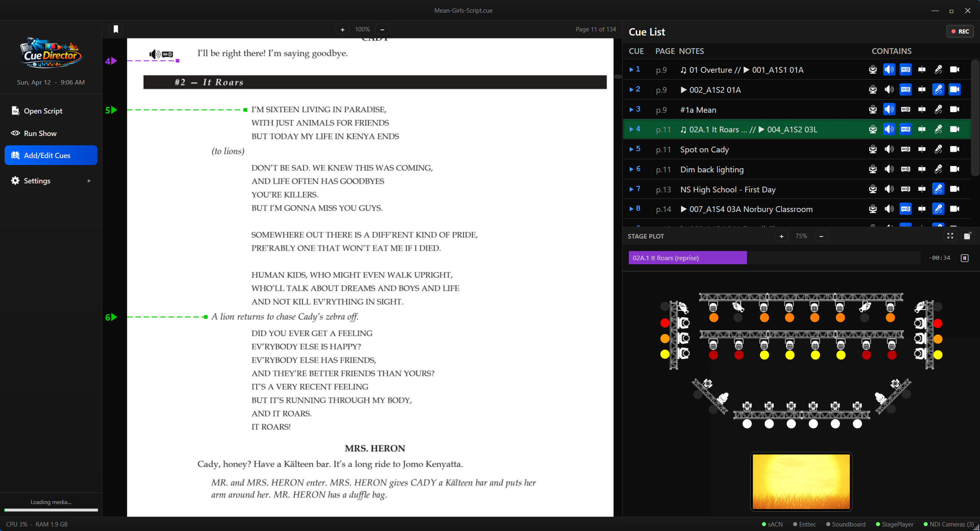980x531 pixels.
Task: Click the microphone icon on cue 3 #1a Mean
Action: [938, 109]
